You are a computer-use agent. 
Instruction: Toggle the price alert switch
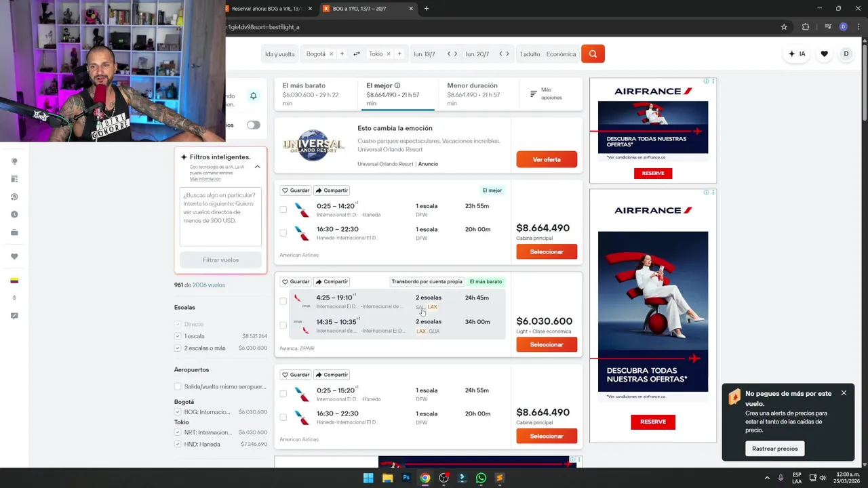click(253, 125)
